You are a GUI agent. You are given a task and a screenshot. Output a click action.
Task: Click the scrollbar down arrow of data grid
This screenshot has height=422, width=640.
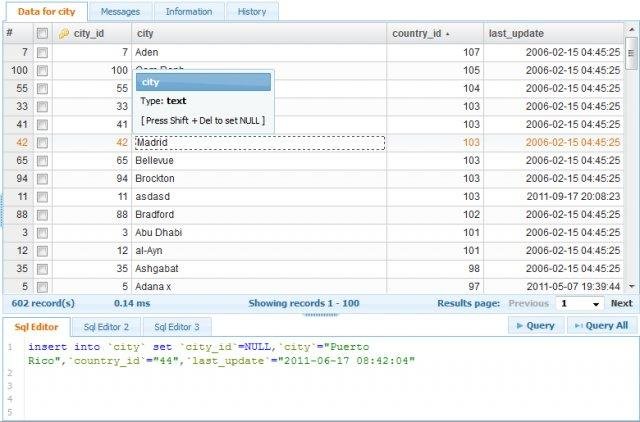tap(632, 287)
